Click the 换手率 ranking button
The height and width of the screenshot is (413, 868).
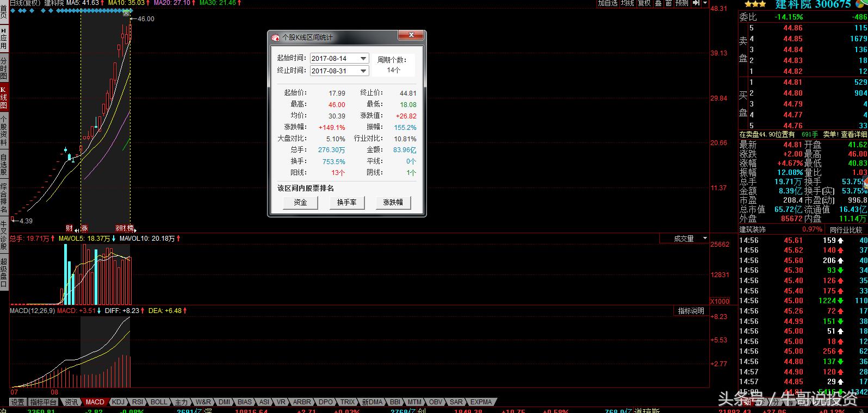346,203
